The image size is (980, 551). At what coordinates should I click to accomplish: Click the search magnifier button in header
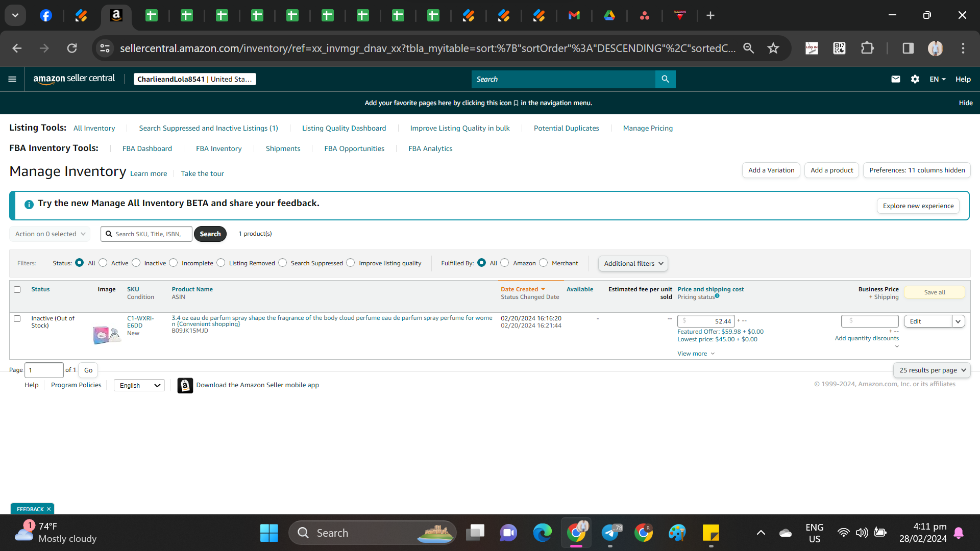[665, 79]
